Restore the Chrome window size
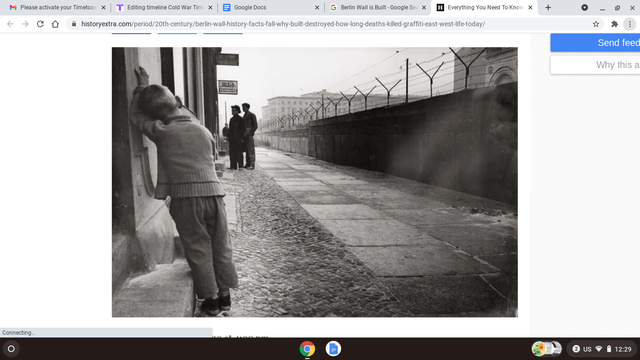The image size is (640, 360). pos(618,8)
